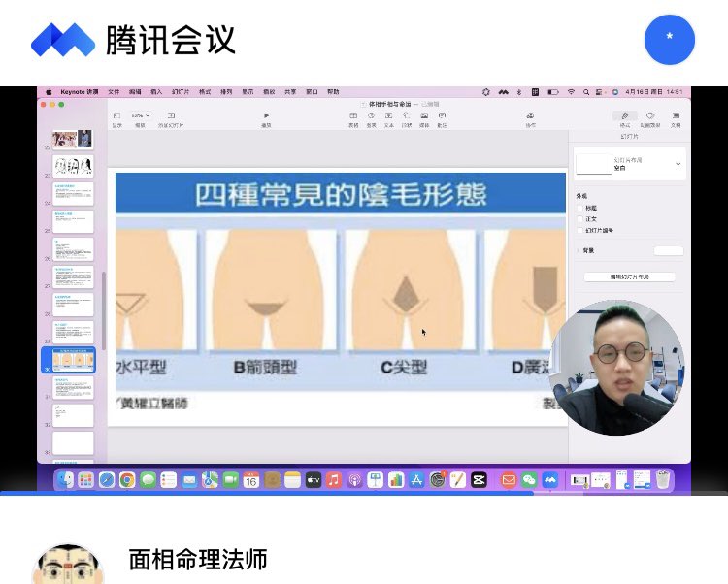Click the presenter's circular webcam overlay
The width and height of the screenshot is (728, 584).
616,368
